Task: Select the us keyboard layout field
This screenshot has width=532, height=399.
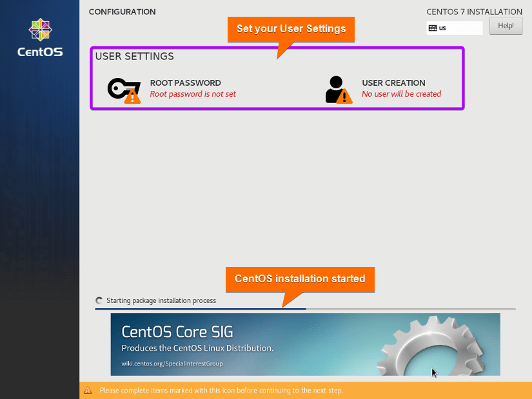Action: (x=455, y=28)
